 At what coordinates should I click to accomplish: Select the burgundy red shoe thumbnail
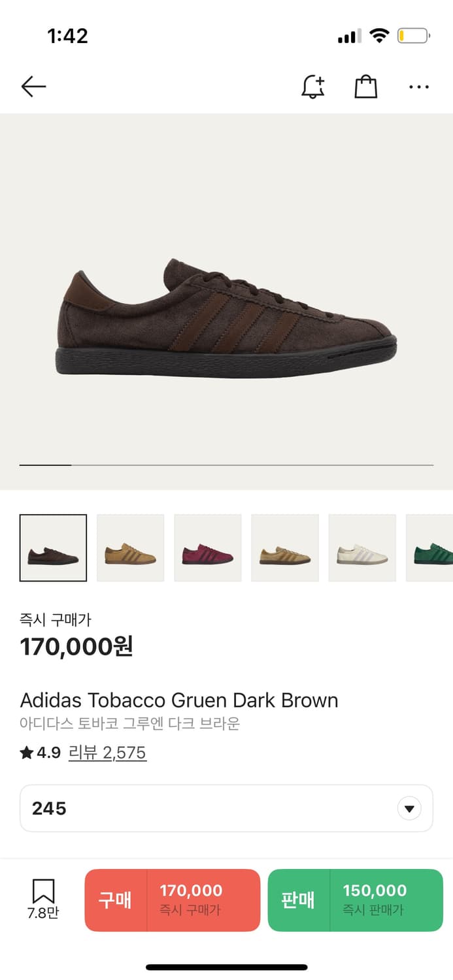(x=207, y=548)
